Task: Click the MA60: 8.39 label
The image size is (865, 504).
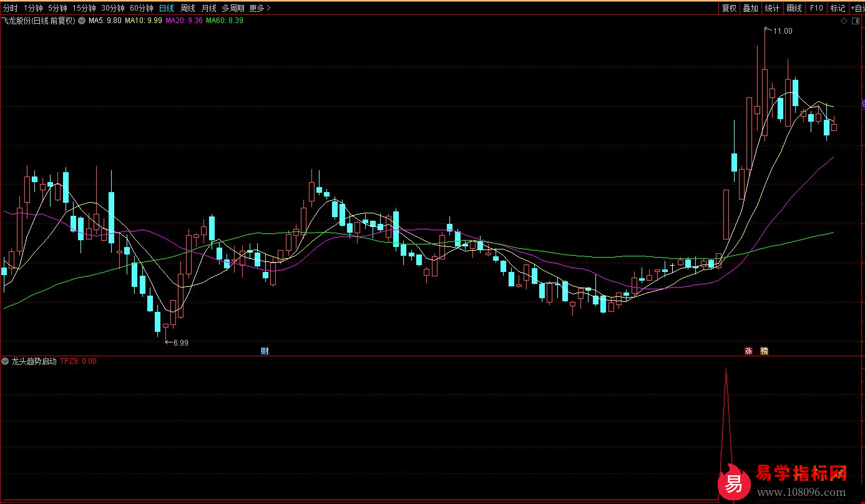Action: pyautogui.click(x=225, y=21)
